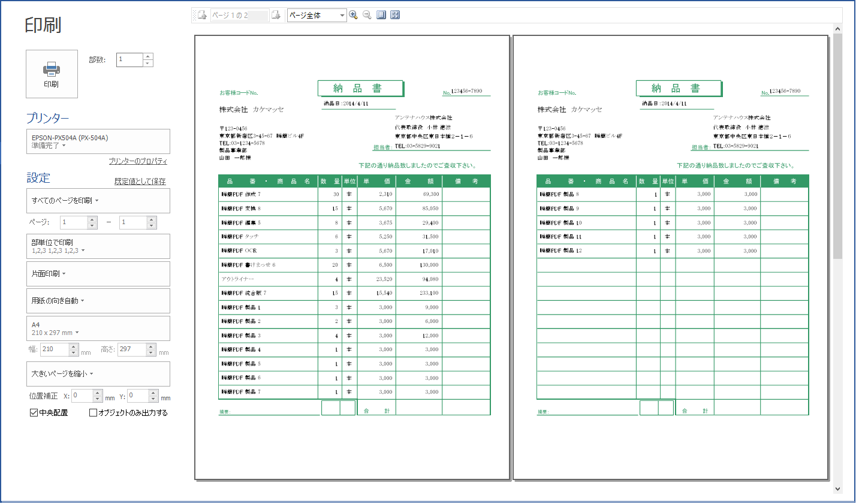Click the second page preview thumbnail
Image resolution: width=856 pixels, height=504 pixels.
(670, 257)
